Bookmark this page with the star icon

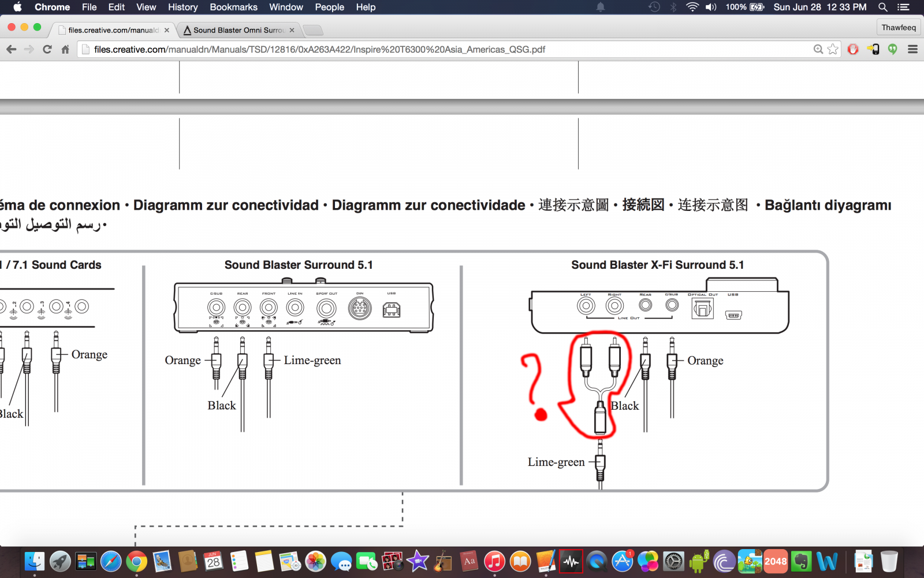point(833,49)
